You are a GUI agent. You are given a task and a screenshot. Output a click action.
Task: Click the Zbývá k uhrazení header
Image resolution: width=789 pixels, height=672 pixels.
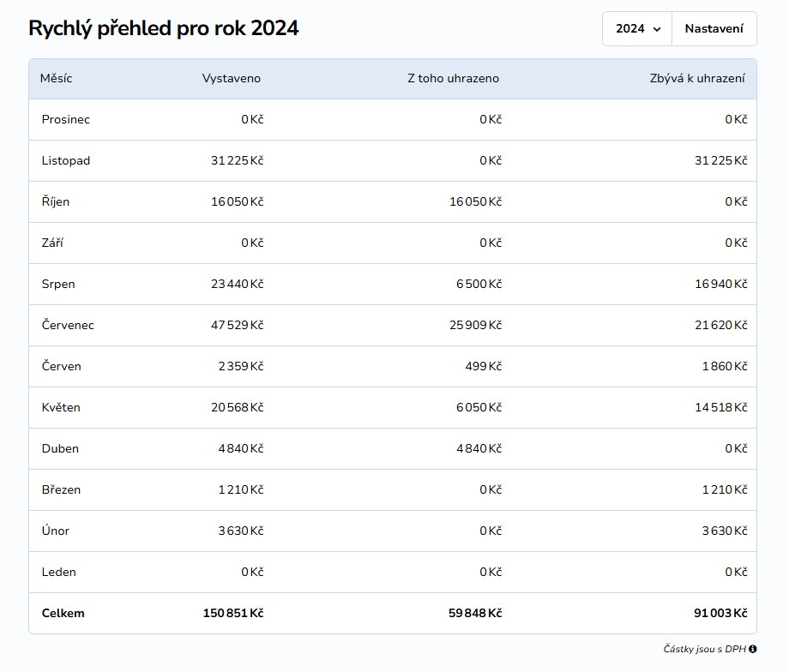pyautogui.click(x=697, y=79)
